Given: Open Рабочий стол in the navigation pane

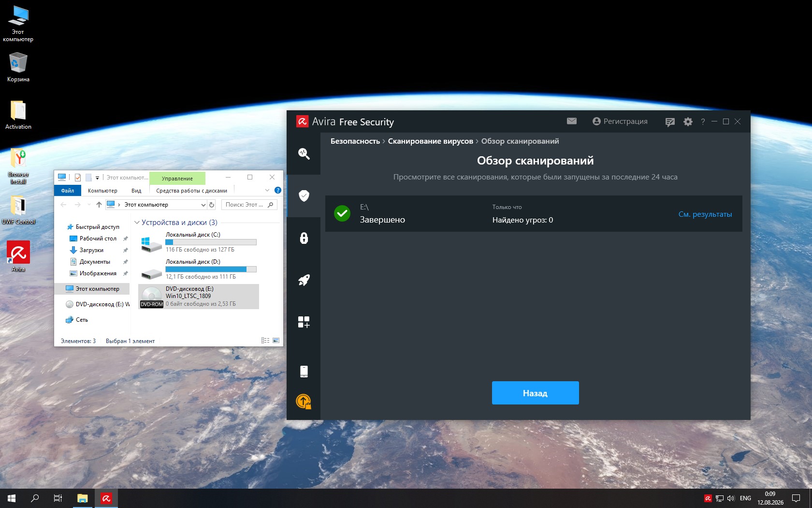Looking at the screenshot, I should pyautogui.click(x=98, y=239).
